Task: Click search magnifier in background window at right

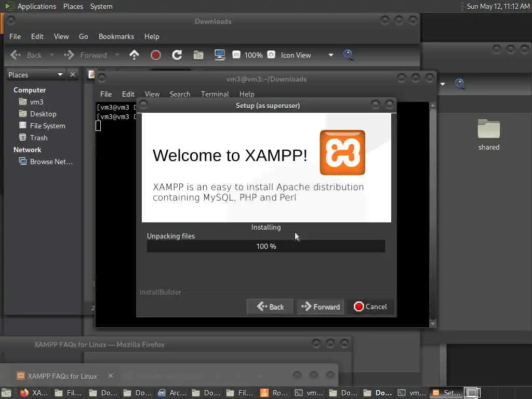Action: 460,84
